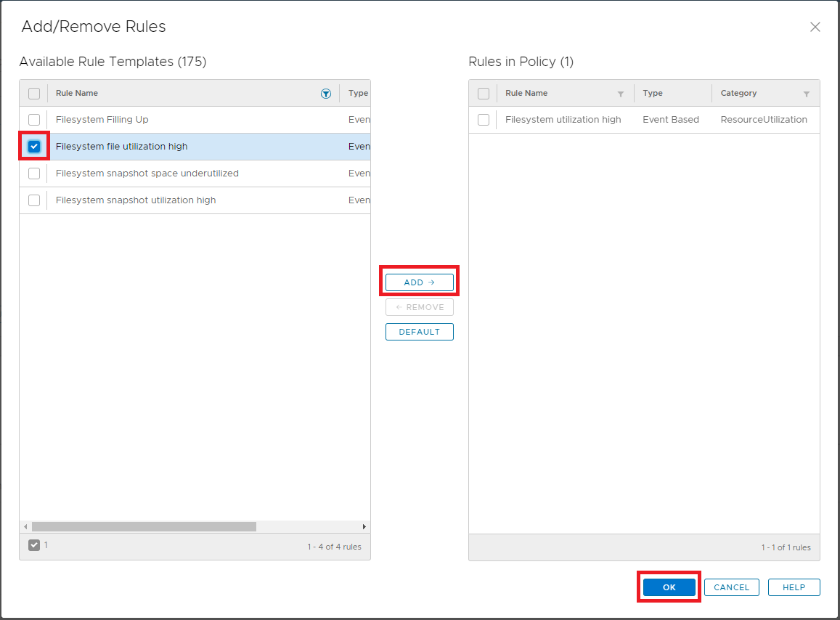The width and height of the screenshot is (840, 620).
Task: Close the Add/Remove Rules dialog
Action: (x=815, y=27)
